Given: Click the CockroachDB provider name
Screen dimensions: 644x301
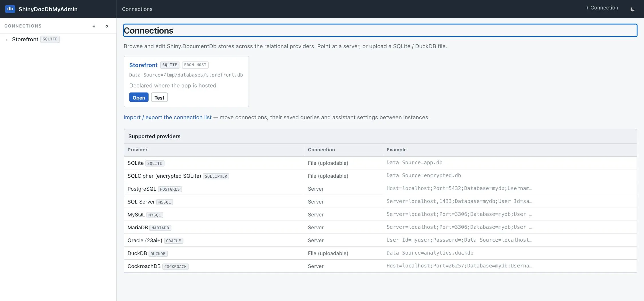Looking at the screenshot, I should pyautogui.click(x=144, y=266).
